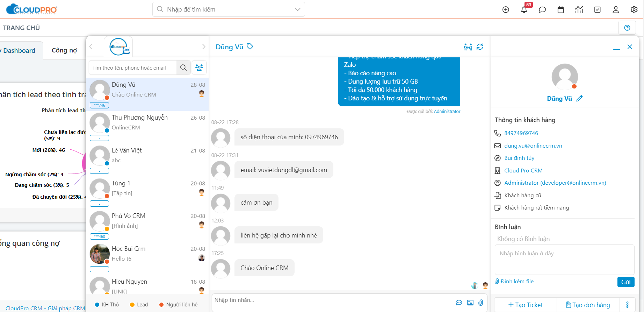This screenshot has width=644, height=312.
Task: Focus the global Nhập để tìm kiếm search
Action: (x=229, y=9)
